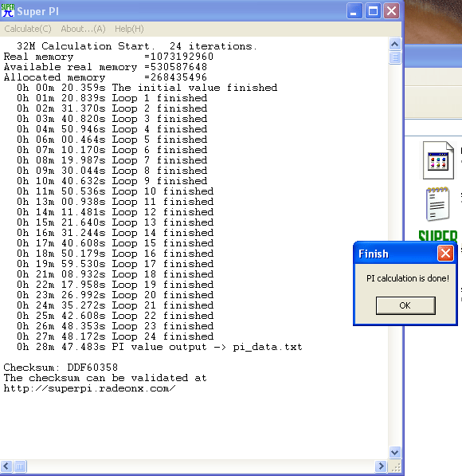Close the Super PI window
Image resolution: width=462 pixels, height=476 pixels.
(x=391, y=11)
